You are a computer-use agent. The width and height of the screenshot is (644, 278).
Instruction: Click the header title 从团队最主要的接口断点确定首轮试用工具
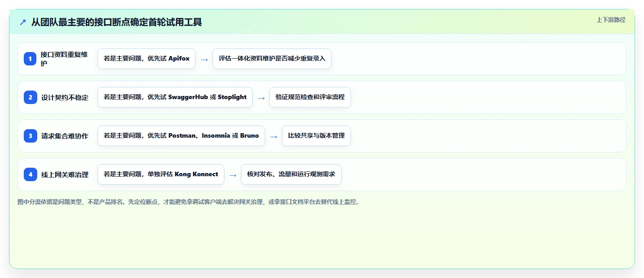pyautogui.click(x=117, y=22)
